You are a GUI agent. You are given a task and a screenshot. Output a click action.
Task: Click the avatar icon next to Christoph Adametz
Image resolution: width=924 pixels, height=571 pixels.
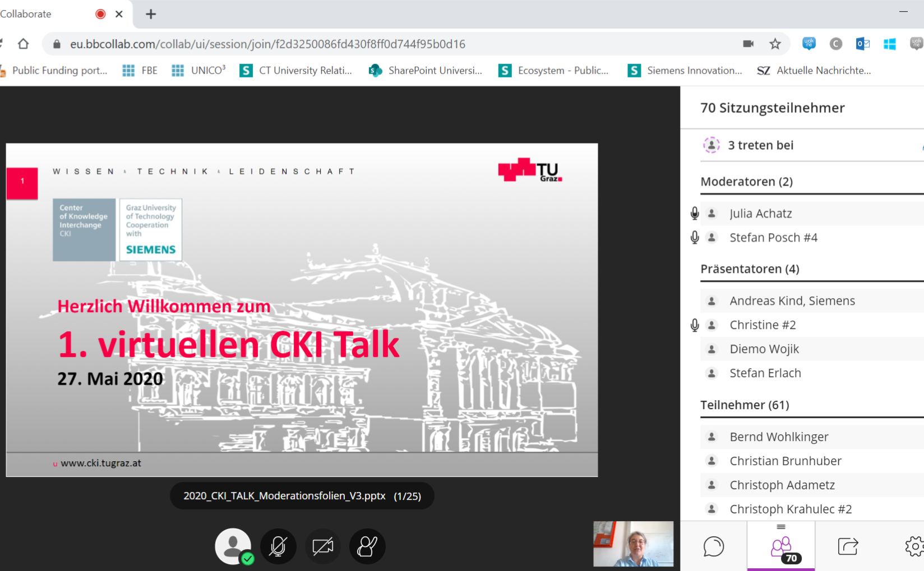point(712,485)
